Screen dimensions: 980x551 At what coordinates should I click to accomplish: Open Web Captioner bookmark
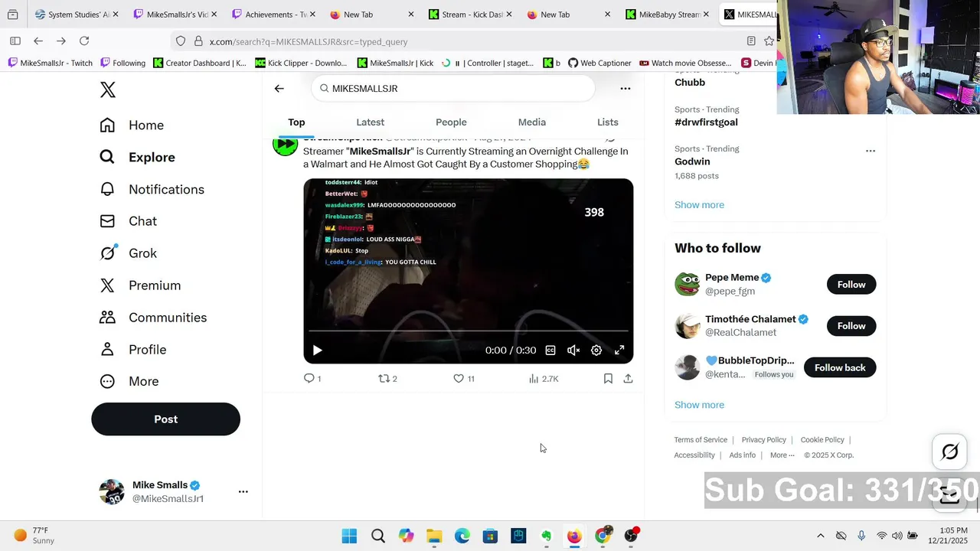599,63
